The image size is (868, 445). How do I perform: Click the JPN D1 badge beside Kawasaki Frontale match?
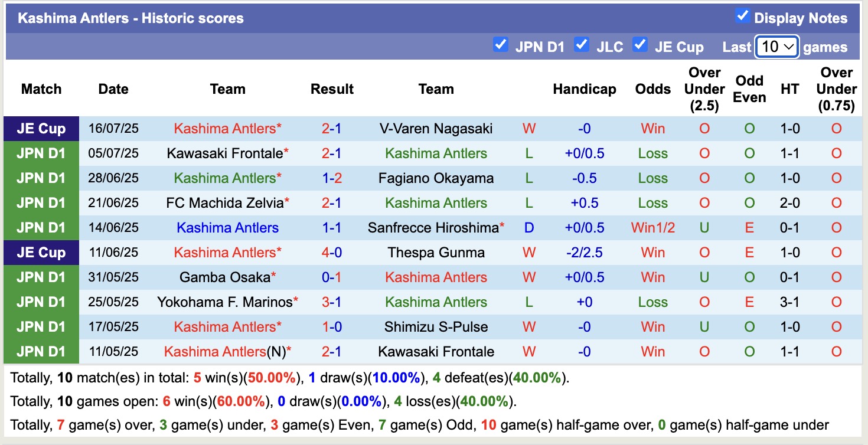tap(41, 153)
